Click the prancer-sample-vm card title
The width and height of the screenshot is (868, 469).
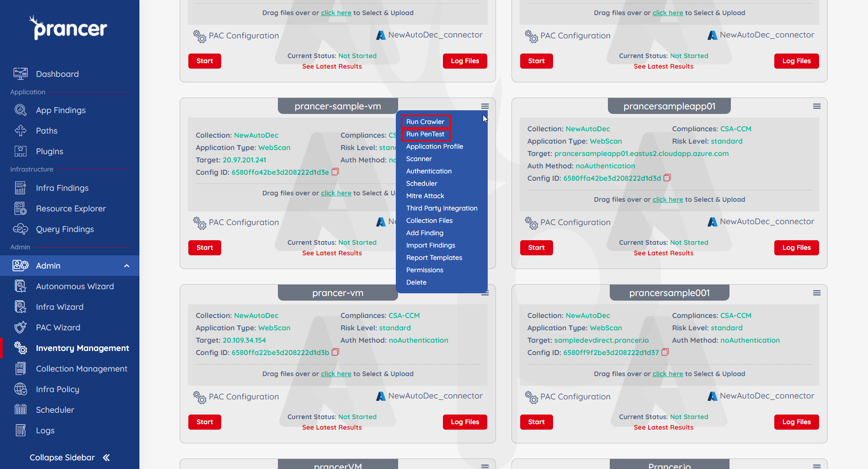click(338, 106)
